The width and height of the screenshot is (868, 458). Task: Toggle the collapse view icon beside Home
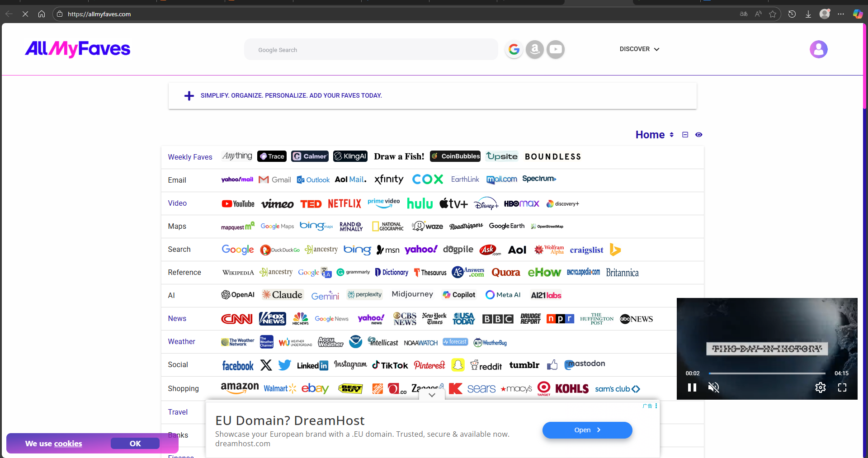click(685, 135)
